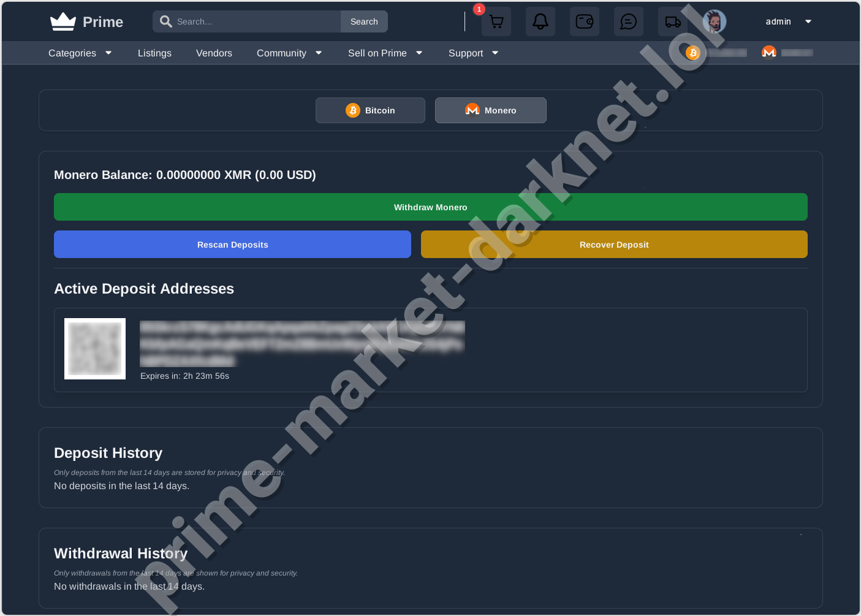Click the search magnifier icon
Screen dimensions: 861x616
pos(165,21)
